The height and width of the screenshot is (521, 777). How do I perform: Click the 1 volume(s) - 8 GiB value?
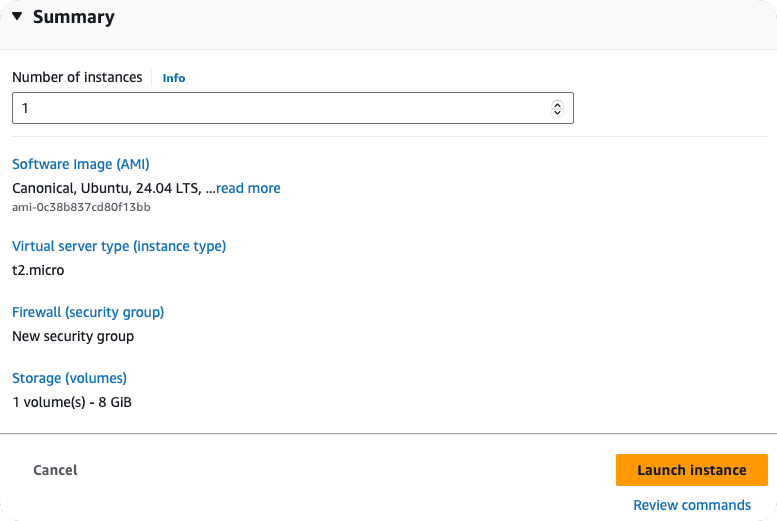coord(72,402)
